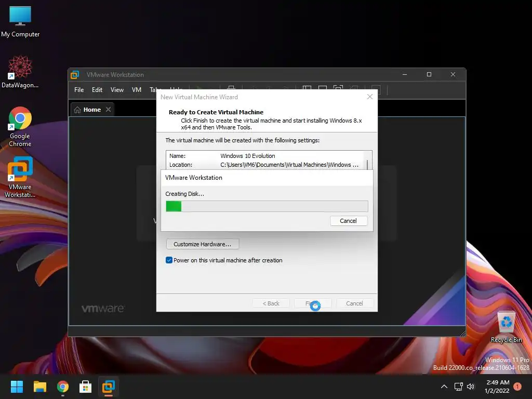Screen dimensions: 532x399
Task: Select VMware Workstation taskbar icon
Action: click(109, 387)
